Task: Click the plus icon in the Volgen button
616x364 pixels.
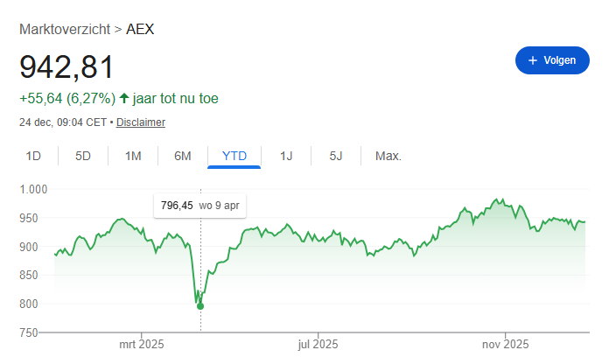Action: click(532, 60)
